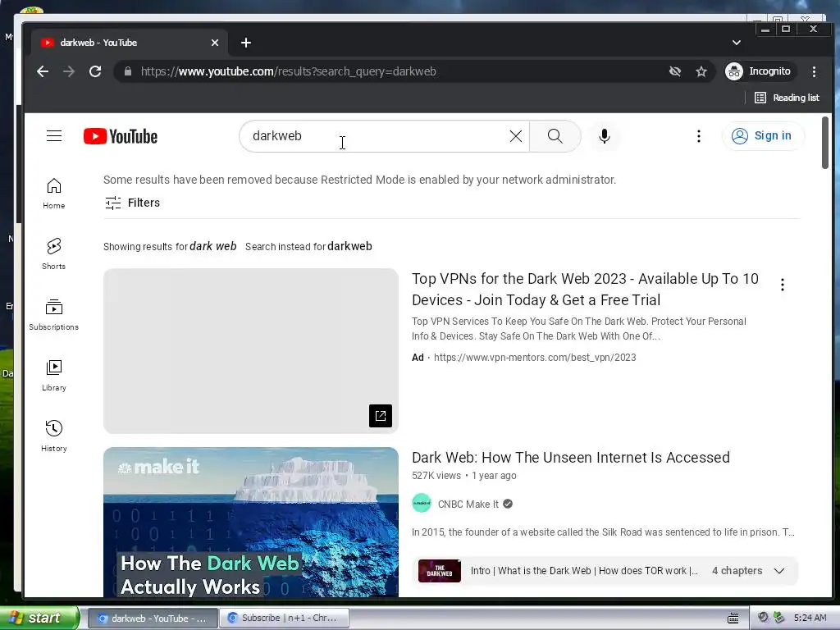The image size is (840, 630).
Task: Reload the YouTube page
Action: point(95,71)
